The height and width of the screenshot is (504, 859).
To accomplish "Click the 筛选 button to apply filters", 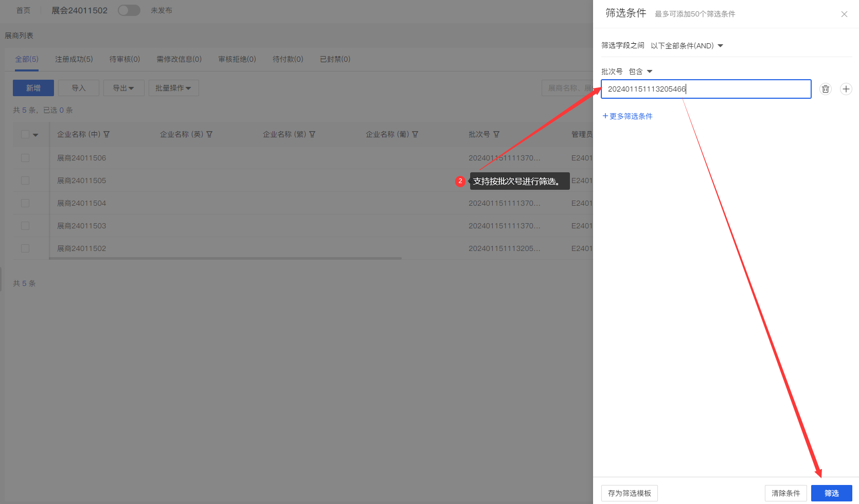I will point(831,493).
